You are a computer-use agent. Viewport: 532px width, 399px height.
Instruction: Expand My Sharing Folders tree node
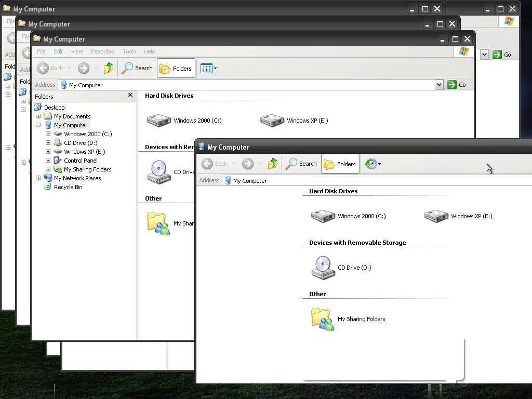[48, 169]
